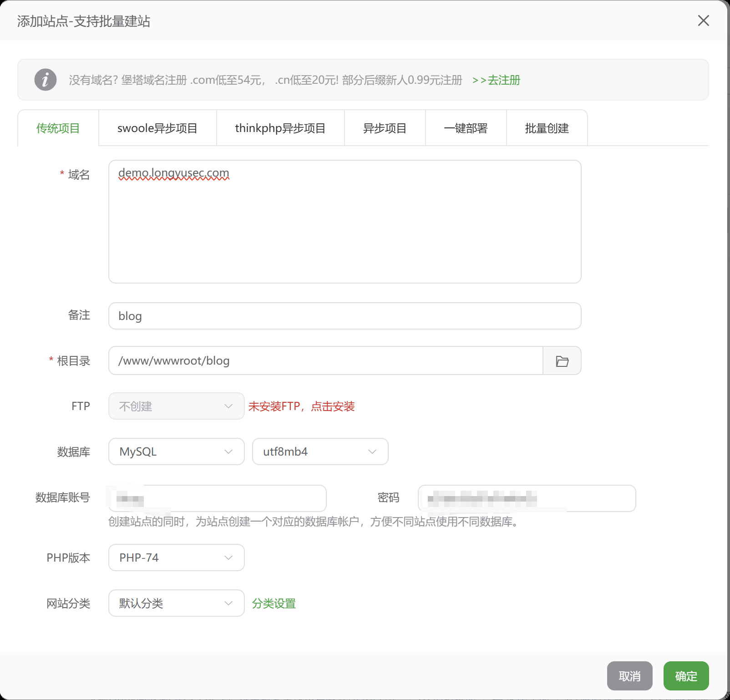The image size is (730, 700).
Task: Click the info icon in the notice banner
Action: click(x=46, y=80)
